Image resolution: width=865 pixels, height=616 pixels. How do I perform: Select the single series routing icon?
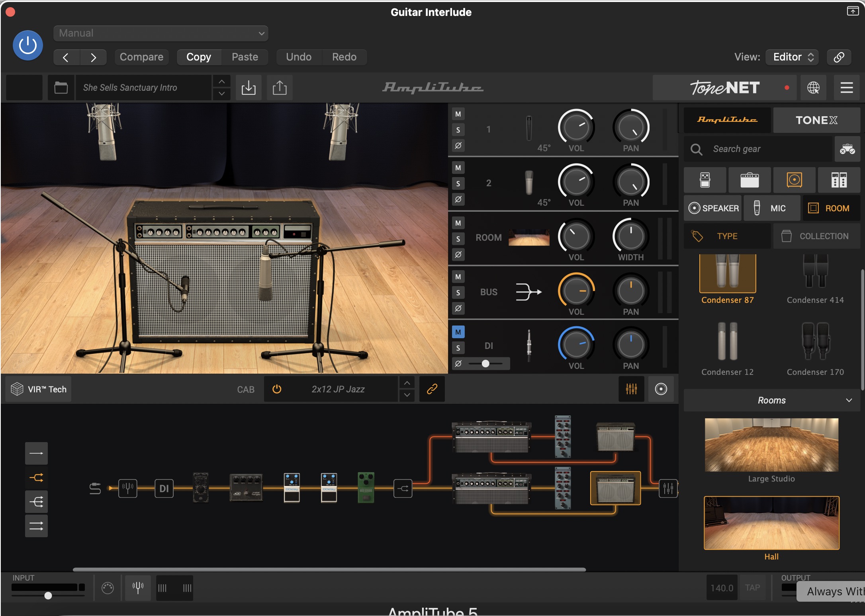point(36,453)
